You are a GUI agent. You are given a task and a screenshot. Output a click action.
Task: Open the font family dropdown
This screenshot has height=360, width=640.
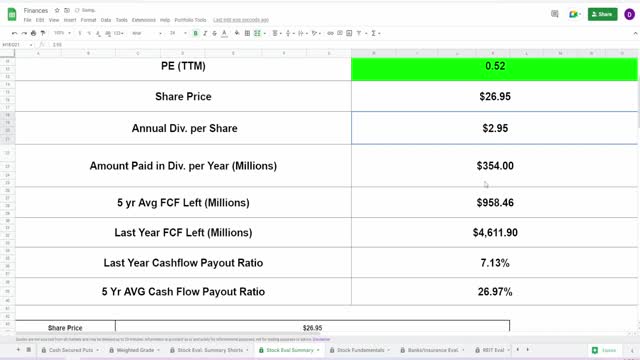click(147, 33)
